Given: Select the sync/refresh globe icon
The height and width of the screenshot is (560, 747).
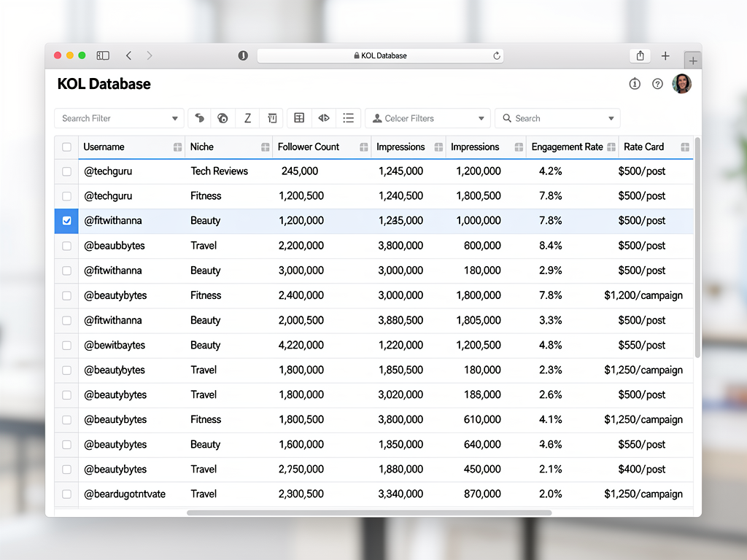Looking at the screenshot, I should 222,117.
